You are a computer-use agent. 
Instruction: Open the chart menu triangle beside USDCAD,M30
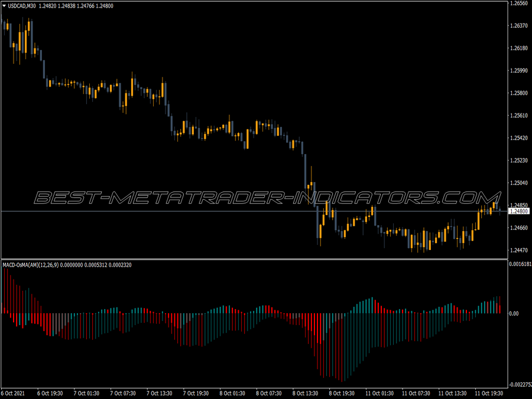pyautogui.click(x=4, y=6)
